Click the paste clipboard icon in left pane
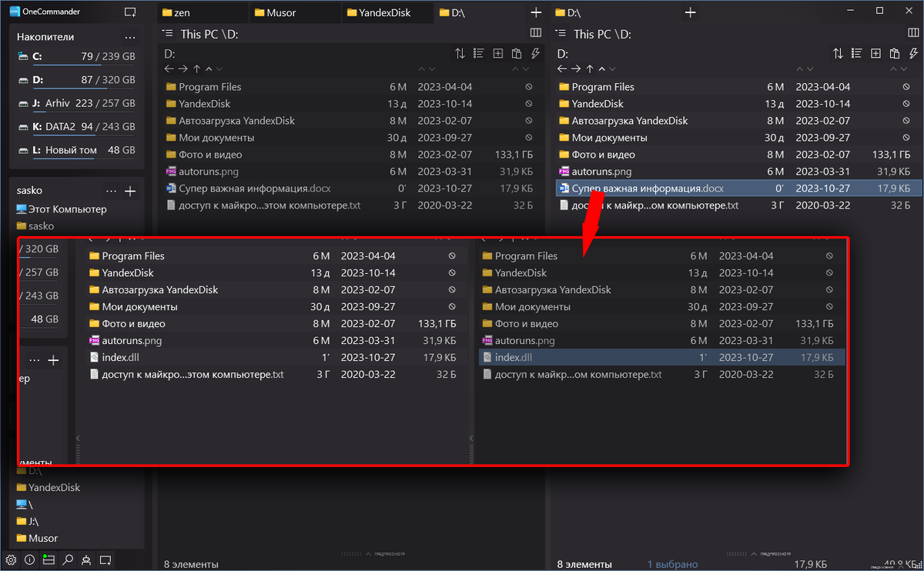 (517, 53)
